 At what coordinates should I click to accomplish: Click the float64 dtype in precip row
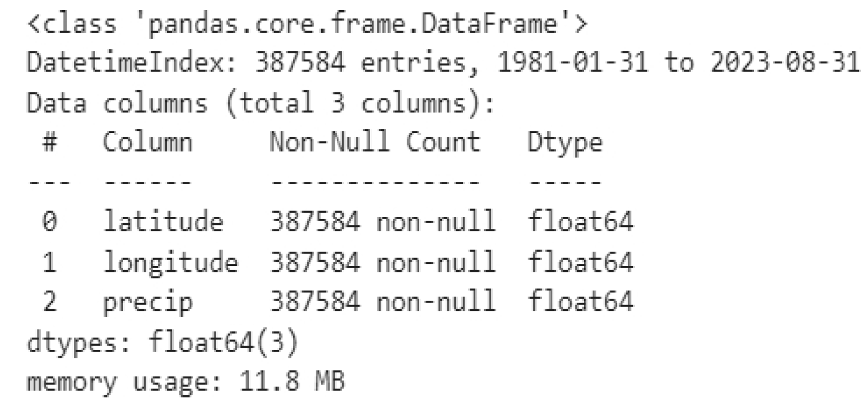pyautogui.click(x=580, y=302)
